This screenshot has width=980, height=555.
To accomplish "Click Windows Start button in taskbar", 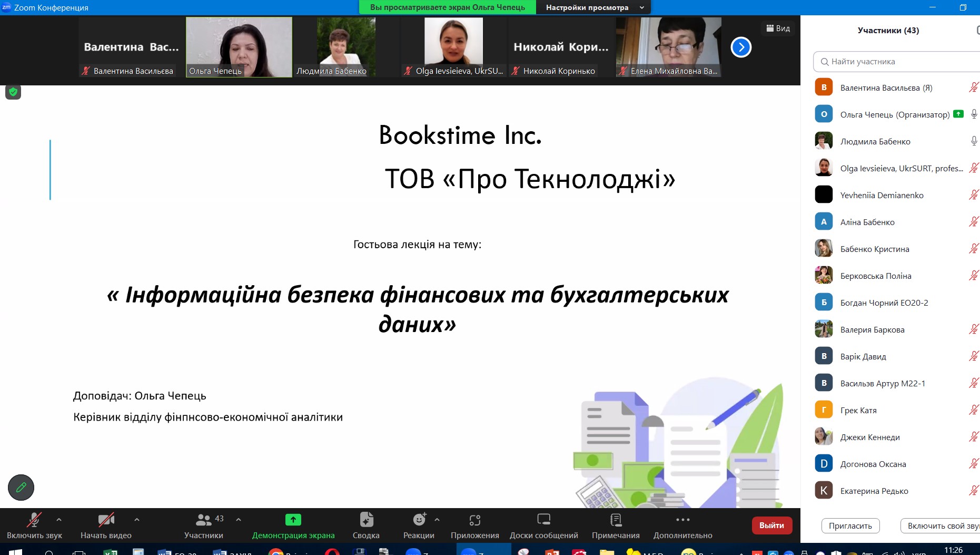I will (x=15, y=551).
